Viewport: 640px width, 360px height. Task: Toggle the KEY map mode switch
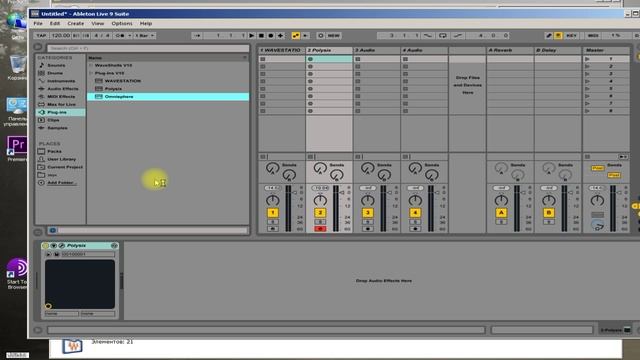point(571,36)
